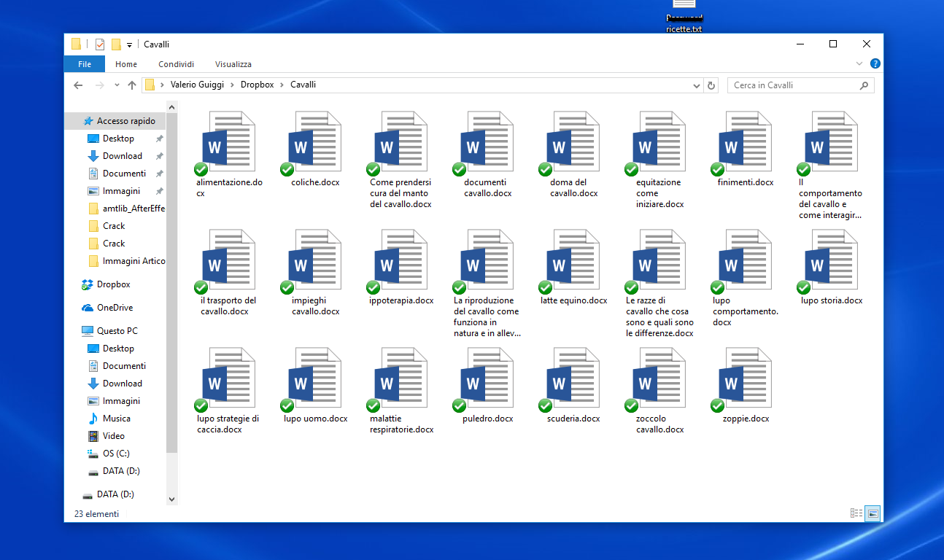Click the Cavalli segment in address path
This screenshot has height=560, width=944.
(x=303, y=85)
